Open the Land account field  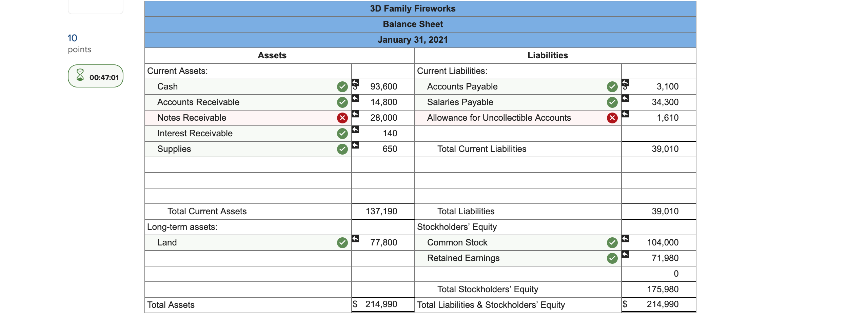[x=248, y=243]
